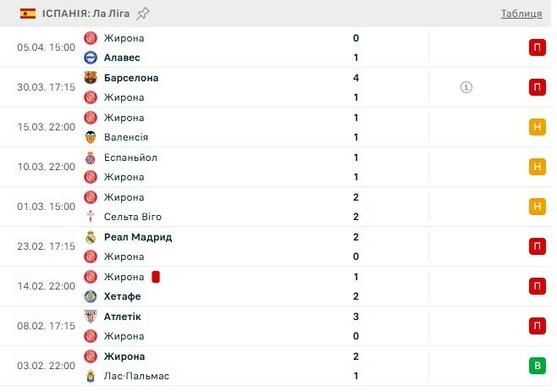Click the Еспаньйол club logo
Screen dimensions: 557x392
coord(91,157)
